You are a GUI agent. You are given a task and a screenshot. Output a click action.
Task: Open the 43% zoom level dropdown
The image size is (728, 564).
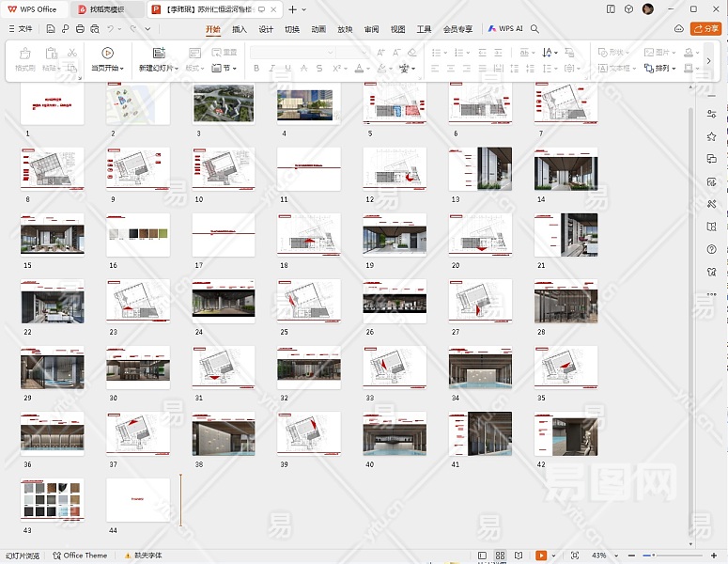click(600, 556)
